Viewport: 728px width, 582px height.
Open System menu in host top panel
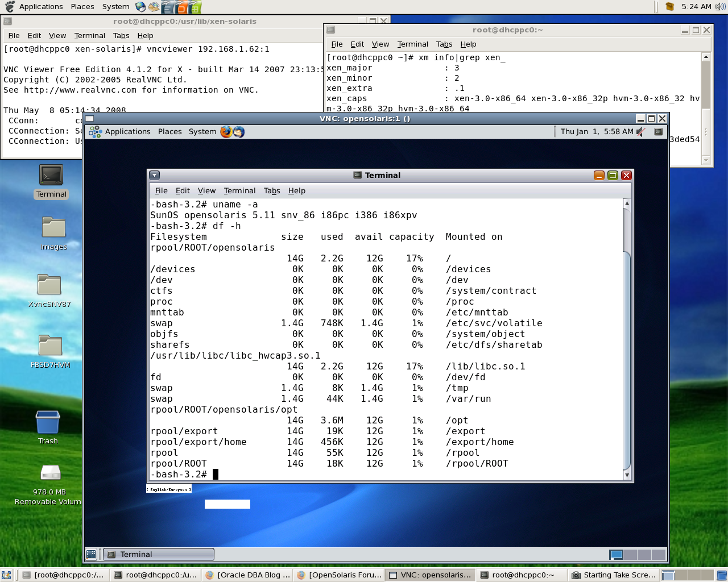coord(116,7)
